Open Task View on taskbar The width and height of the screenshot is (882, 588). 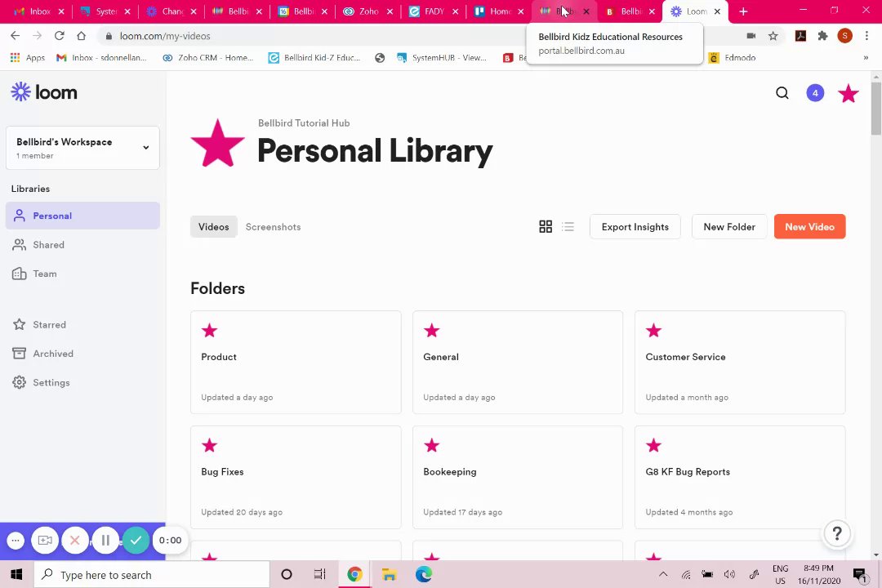(319, 574)
